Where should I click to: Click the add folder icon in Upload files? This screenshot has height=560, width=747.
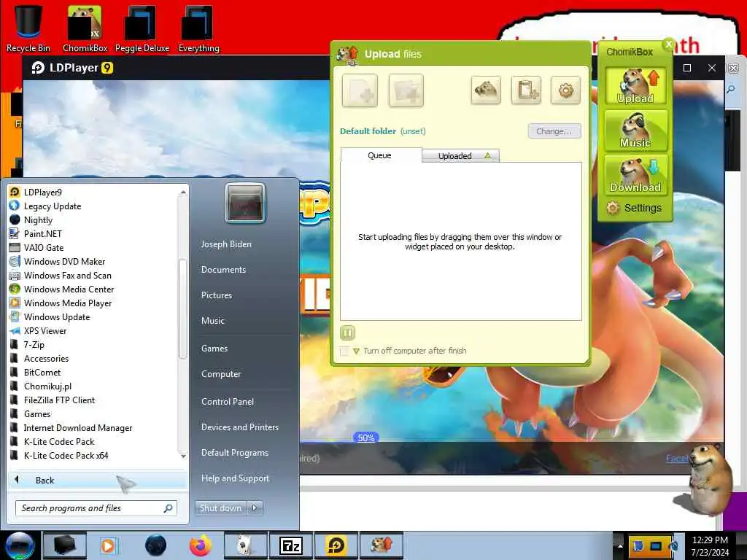(x=406, y=90)
